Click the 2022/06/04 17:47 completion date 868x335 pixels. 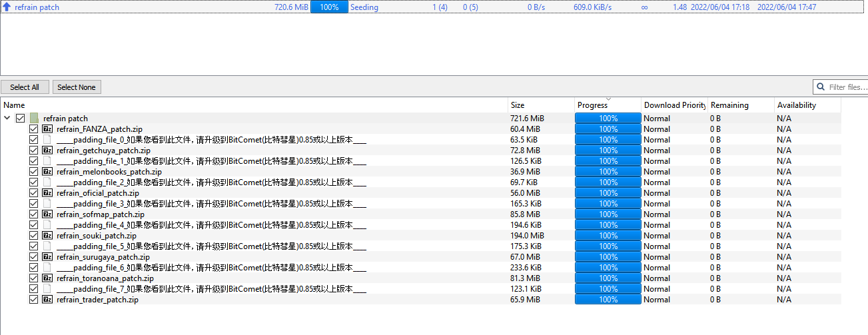click(x=787, y=7)
